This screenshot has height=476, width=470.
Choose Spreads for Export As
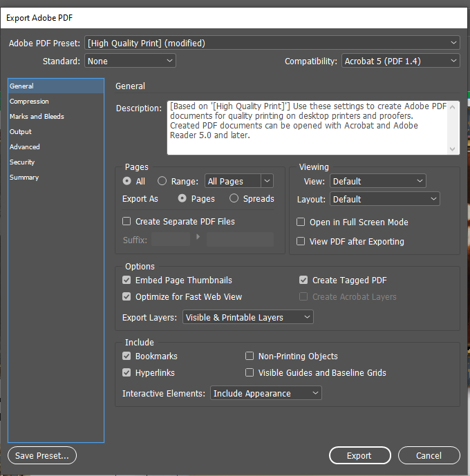click(x=234, y=199)
